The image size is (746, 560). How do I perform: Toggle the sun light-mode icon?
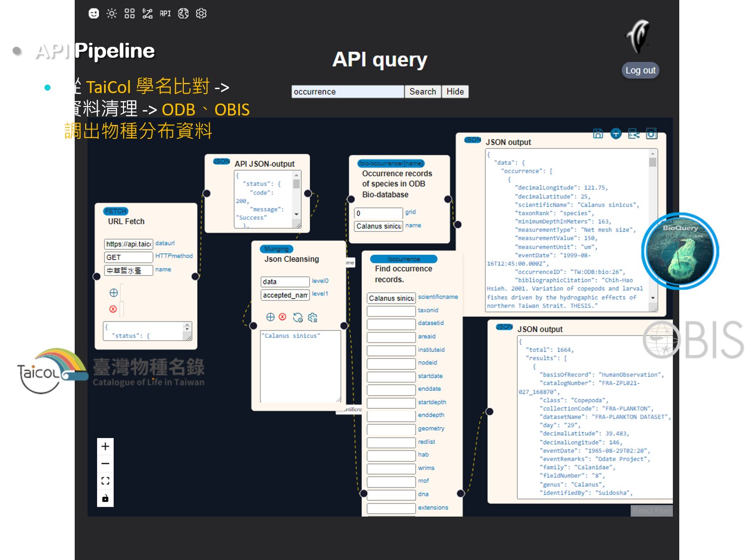(x=112, y=13)
